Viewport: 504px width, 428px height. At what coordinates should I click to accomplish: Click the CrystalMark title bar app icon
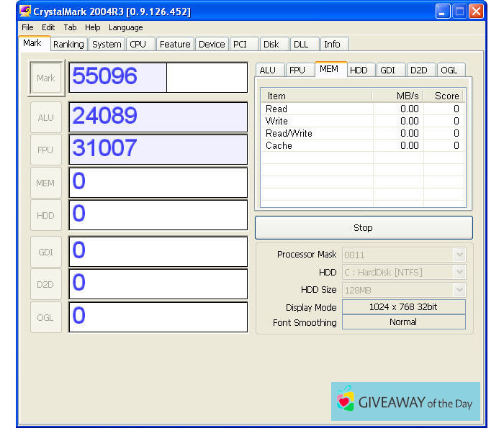point(25,12)
